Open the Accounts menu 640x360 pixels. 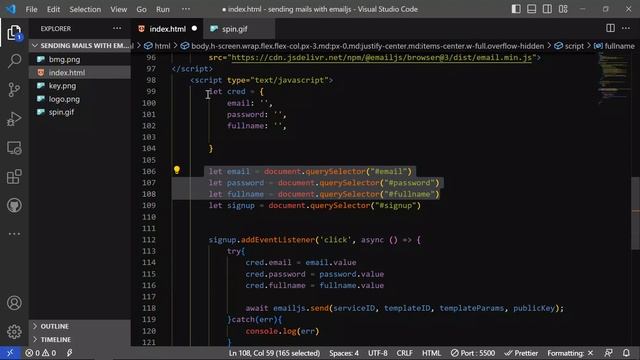point(14,303)
